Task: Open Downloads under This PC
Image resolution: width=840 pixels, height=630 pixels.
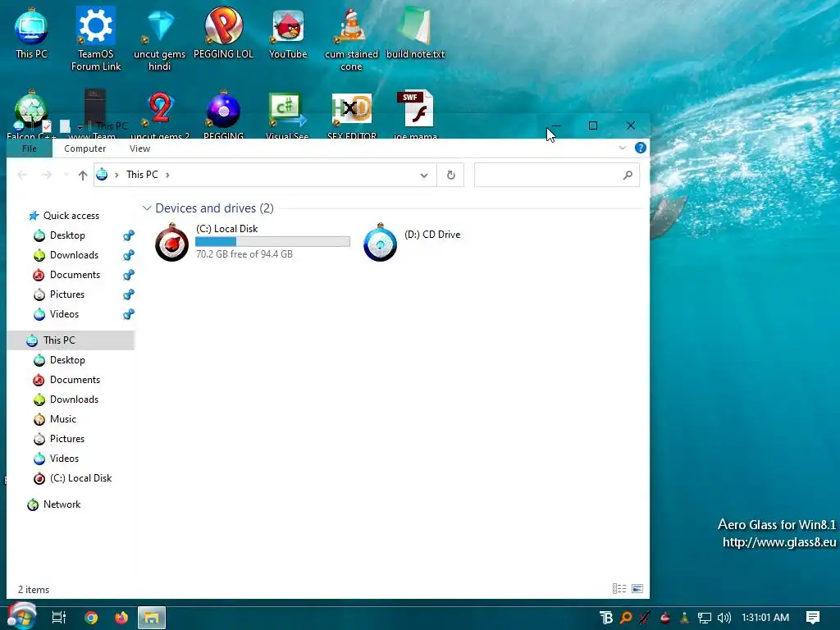Action: tap(74, 399)
